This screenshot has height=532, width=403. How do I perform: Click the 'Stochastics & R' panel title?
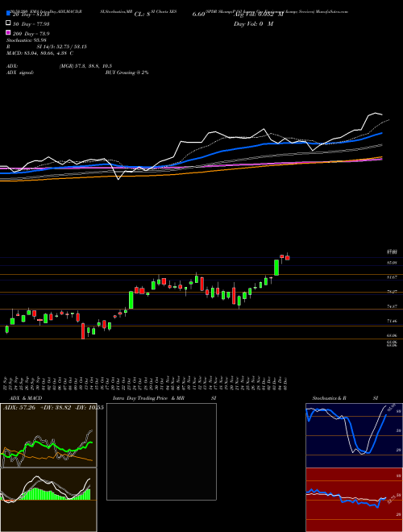329,398
